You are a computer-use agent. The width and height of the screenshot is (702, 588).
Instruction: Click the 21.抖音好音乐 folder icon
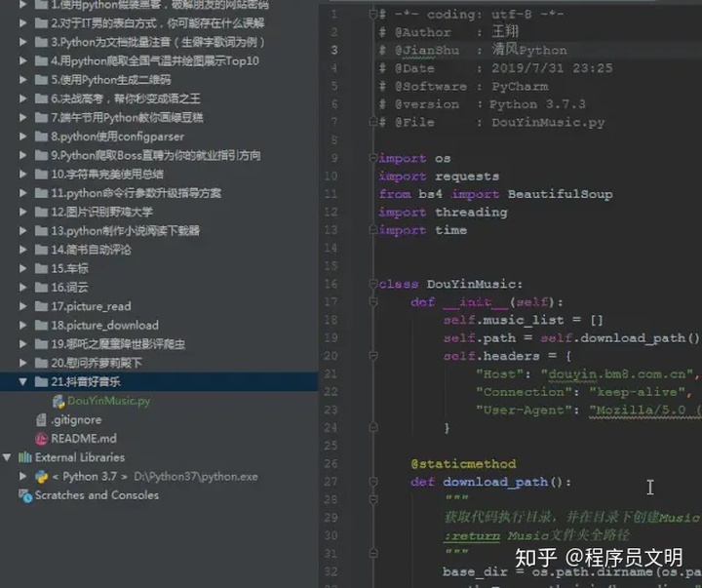pos(41,381)
